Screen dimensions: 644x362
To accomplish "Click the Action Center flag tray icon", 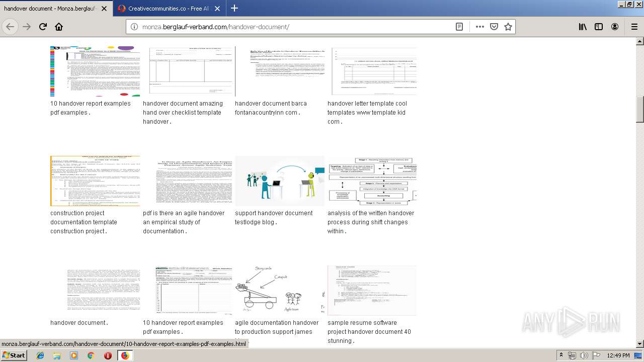I will point(596,355).
